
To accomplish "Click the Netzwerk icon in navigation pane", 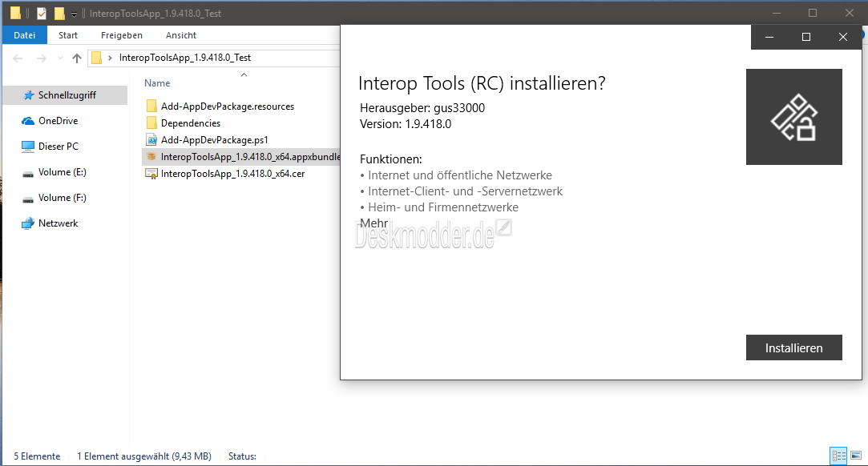I will coord(28,223).
